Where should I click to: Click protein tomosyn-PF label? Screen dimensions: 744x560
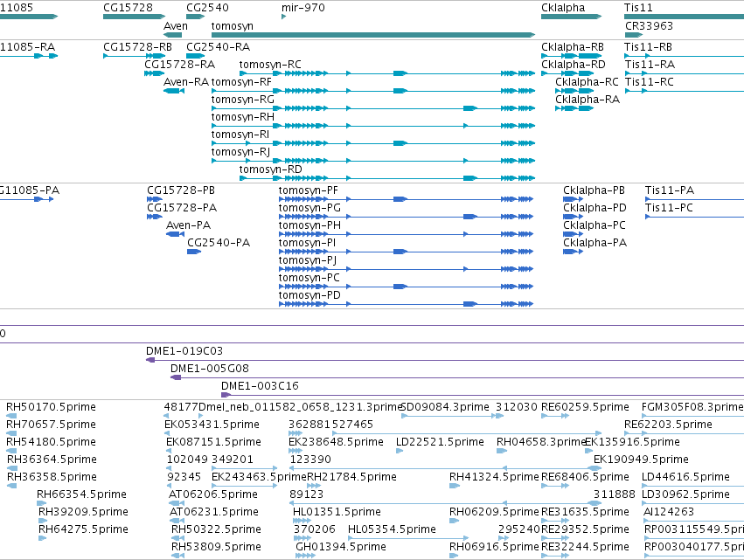point(309,190)
